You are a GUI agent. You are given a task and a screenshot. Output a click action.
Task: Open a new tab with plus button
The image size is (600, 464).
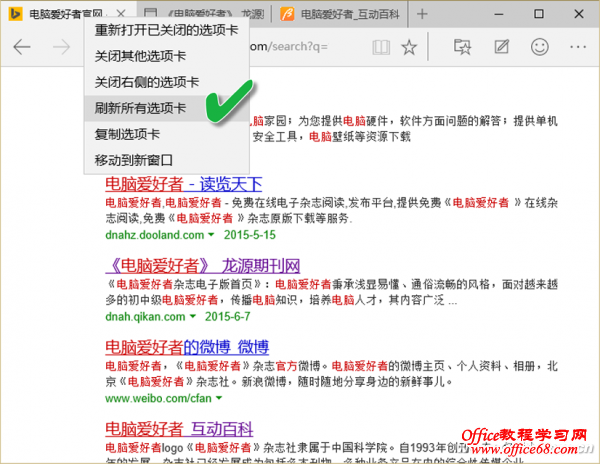point(422,14)
